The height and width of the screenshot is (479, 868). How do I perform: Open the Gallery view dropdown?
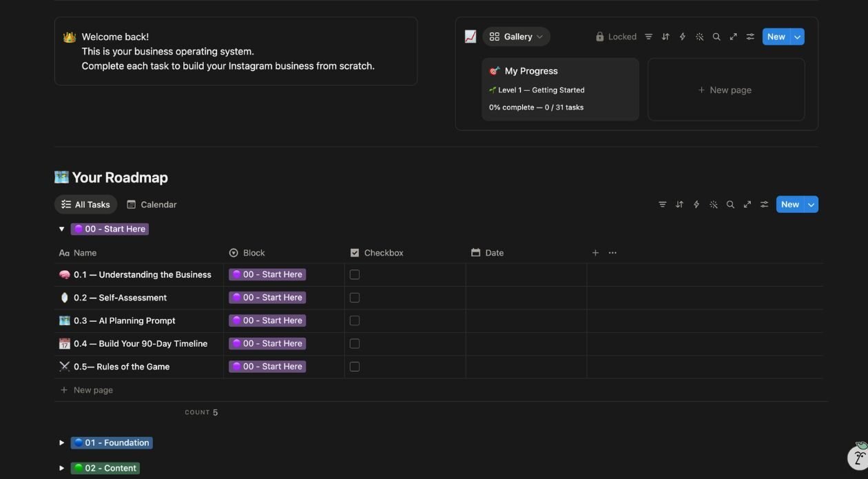pos(517,37)
